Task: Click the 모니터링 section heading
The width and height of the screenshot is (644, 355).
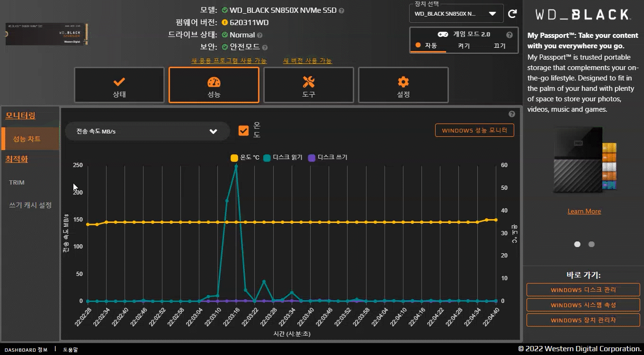Action: click(x=20, y=115)
